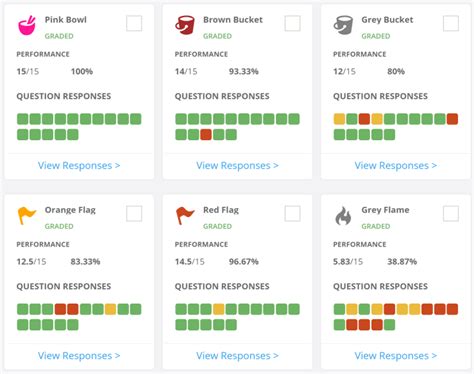Select the Orange Flag student name
Image resolution: width=474 pixels, height=374 pixels.
coord(70,210)
